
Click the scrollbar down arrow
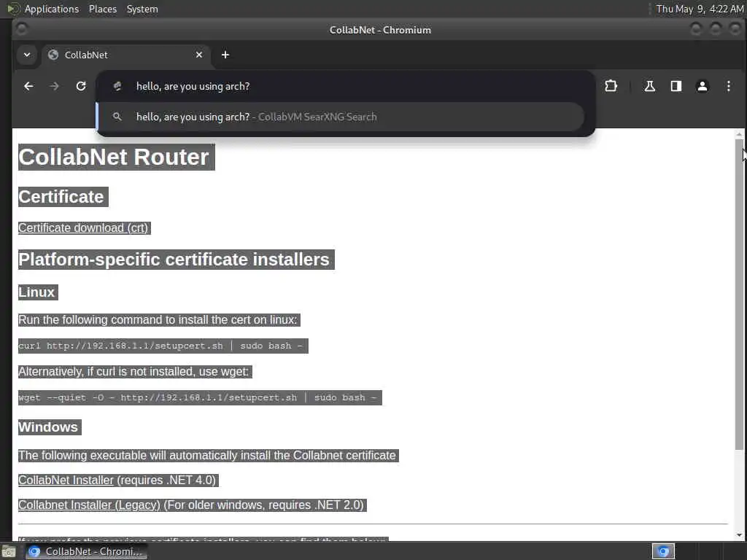[x=739, y=535]
